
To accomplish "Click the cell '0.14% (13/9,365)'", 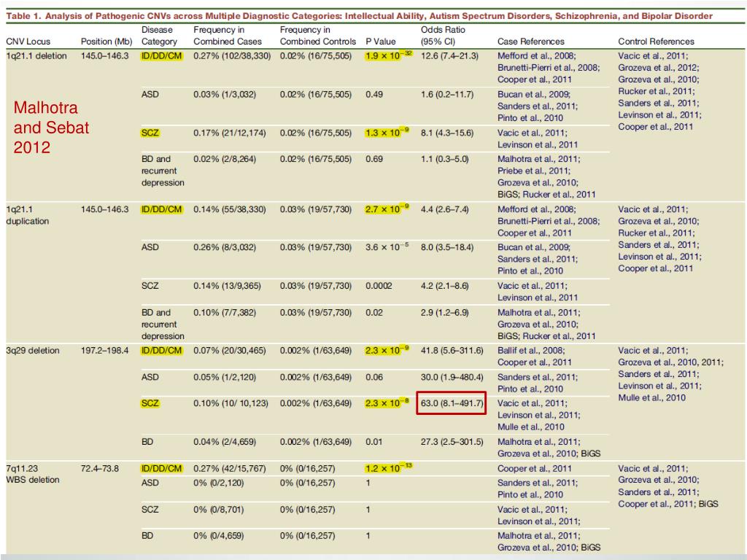I will pyautogui.click(x=227, y=286).
